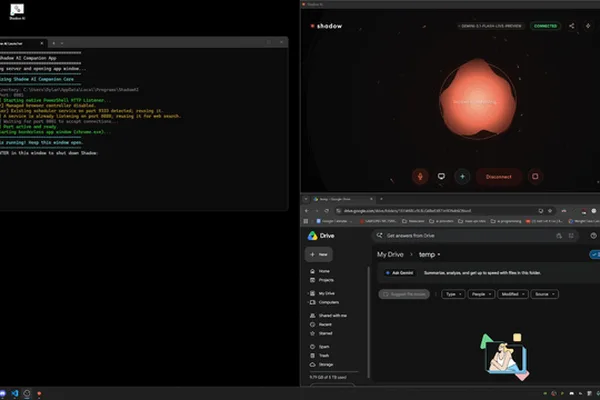The width and height of the screenshot is (600, 400).
Task: Click the teal sparkle plus icon
Action: point(462,176)
